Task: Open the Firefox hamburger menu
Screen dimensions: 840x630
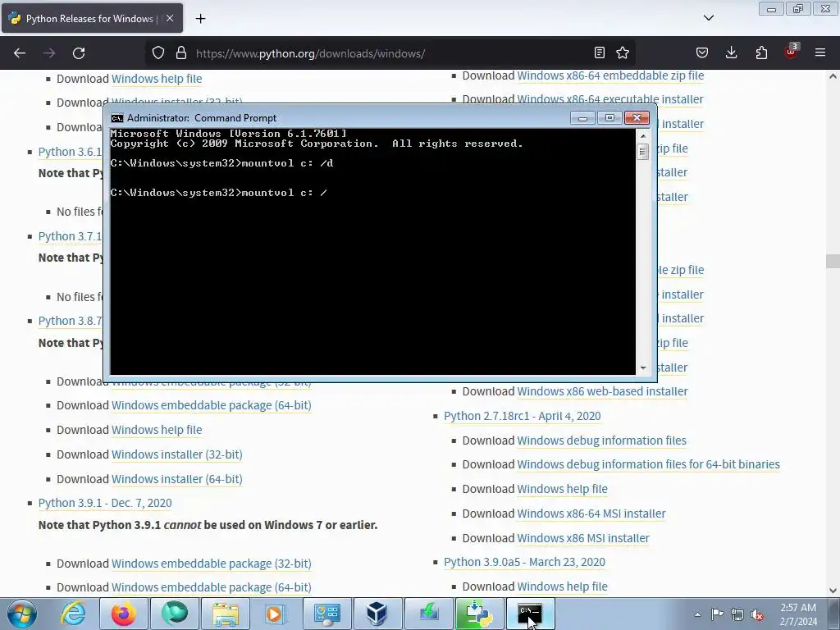Action: (x=820, y=53)
